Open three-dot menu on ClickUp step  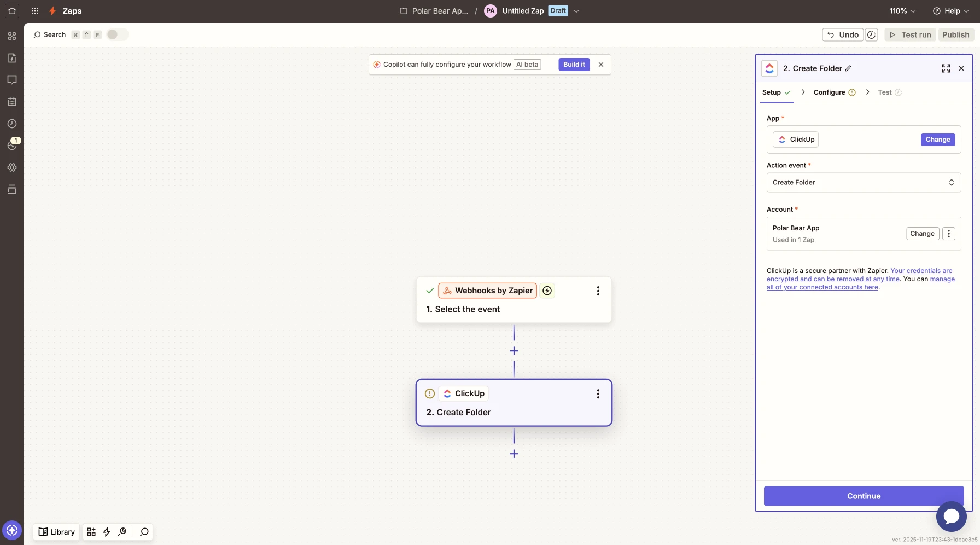tap(598, 394)
